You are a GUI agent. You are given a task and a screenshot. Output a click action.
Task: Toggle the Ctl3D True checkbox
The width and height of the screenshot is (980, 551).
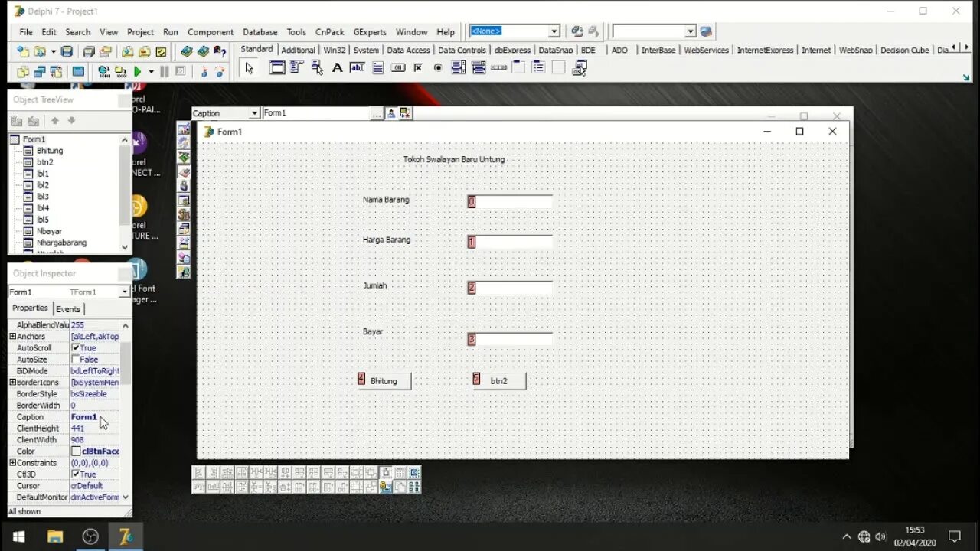(x=76, y=474)
